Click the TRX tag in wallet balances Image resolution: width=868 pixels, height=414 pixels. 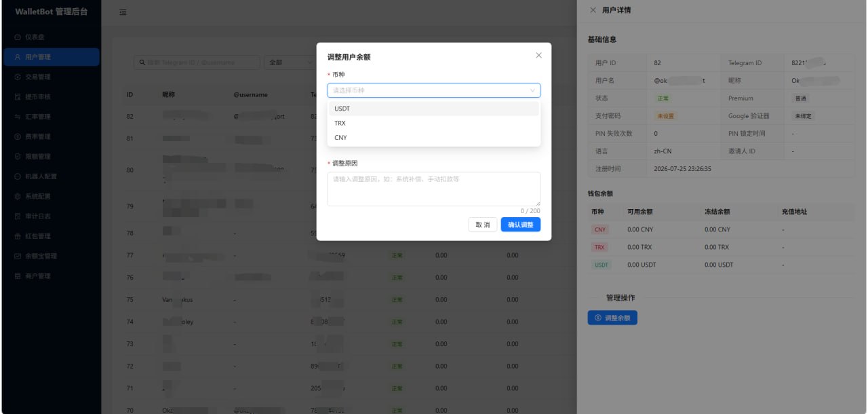pyautogui.click(x=600, y=248)
